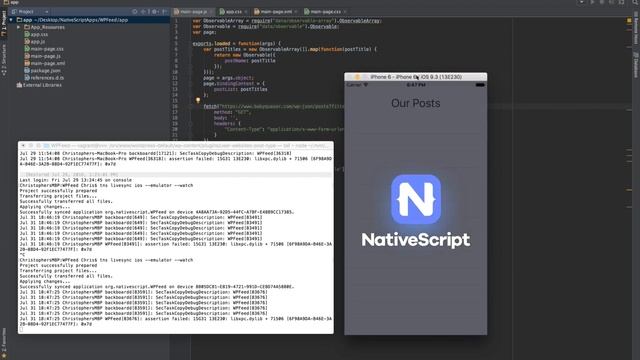Click the Run play icon in toolbar
The width and height of the screenshot is (640, 360).
coord(592,2)
